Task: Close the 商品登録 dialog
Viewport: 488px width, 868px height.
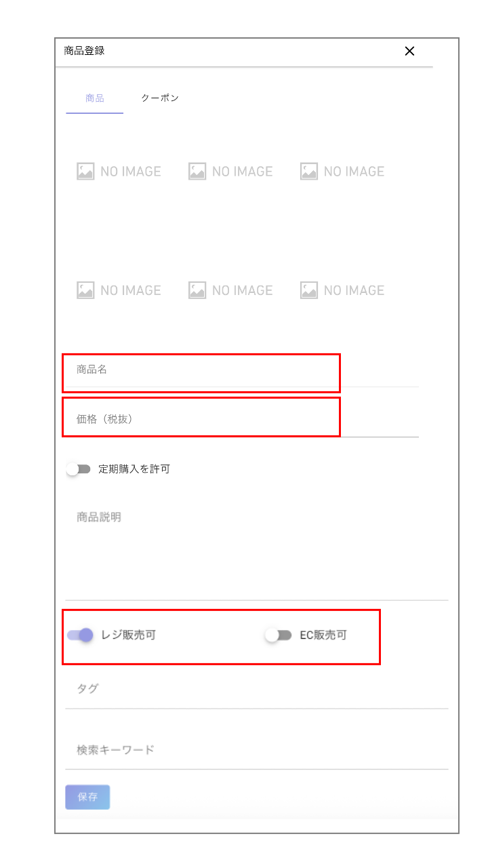Action: (409, 51)
